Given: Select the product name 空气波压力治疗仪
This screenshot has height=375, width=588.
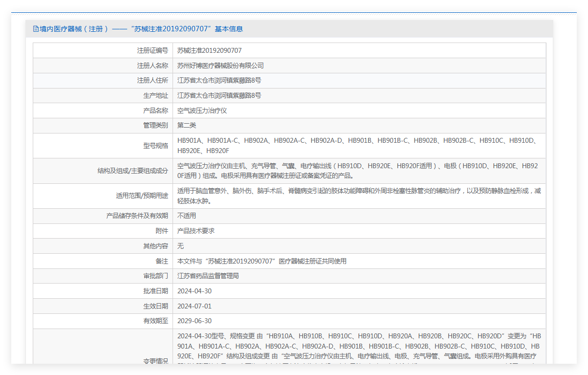Looking at the screenshot, I should pyautogui.click(x=202, y=110).
